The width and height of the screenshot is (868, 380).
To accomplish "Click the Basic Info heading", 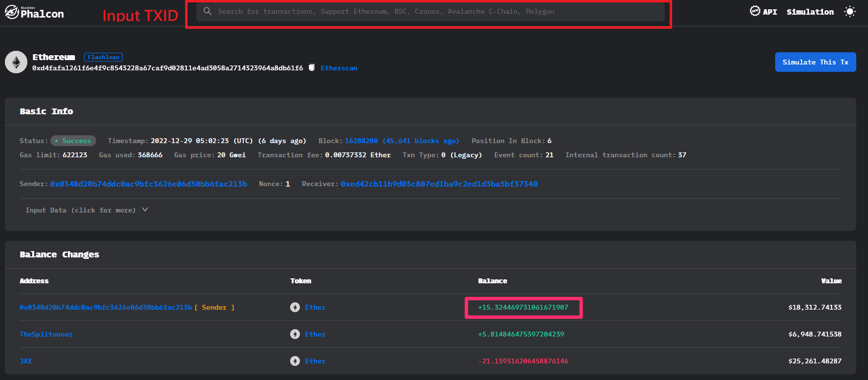I will (46, 111).
